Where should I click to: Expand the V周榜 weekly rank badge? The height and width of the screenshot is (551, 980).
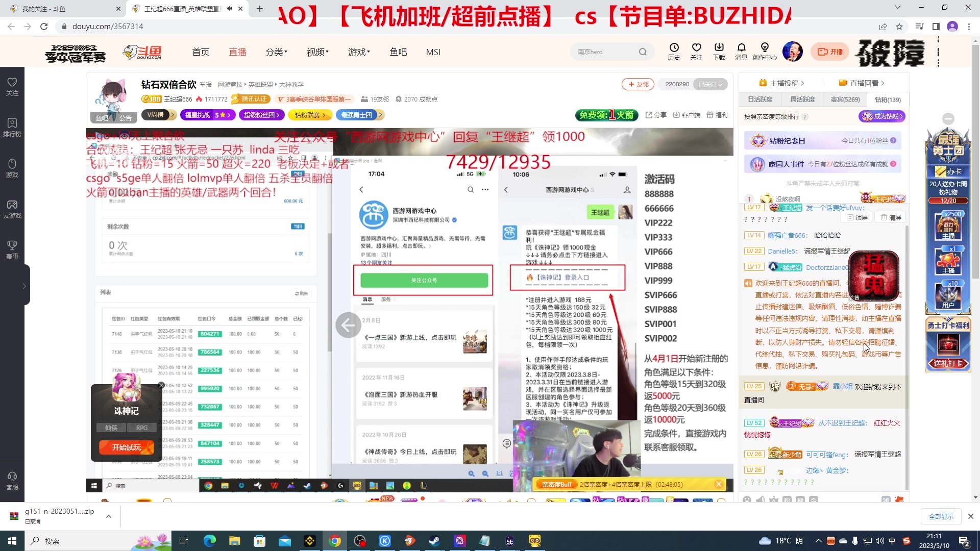159,115
